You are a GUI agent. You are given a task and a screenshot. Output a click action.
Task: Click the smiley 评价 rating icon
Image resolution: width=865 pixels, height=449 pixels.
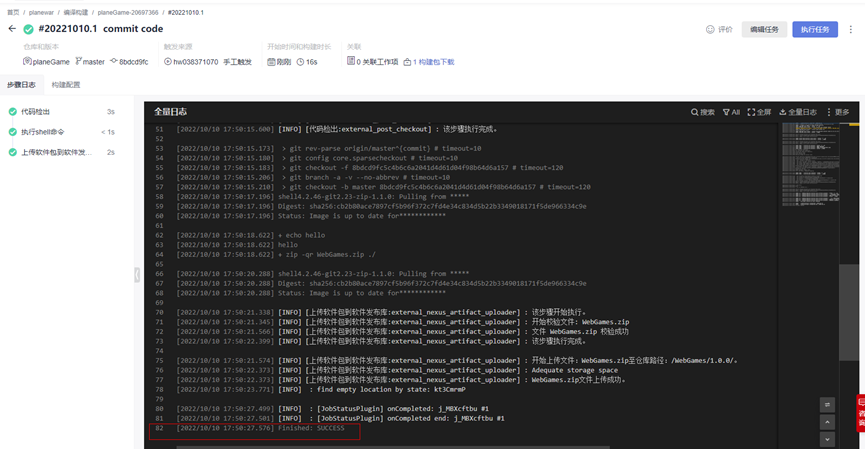(x=710, y=29)
